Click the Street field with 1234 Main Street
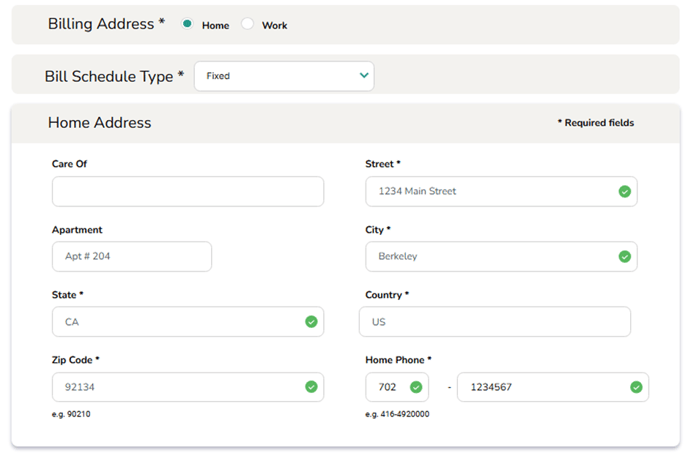 [488, 191]
